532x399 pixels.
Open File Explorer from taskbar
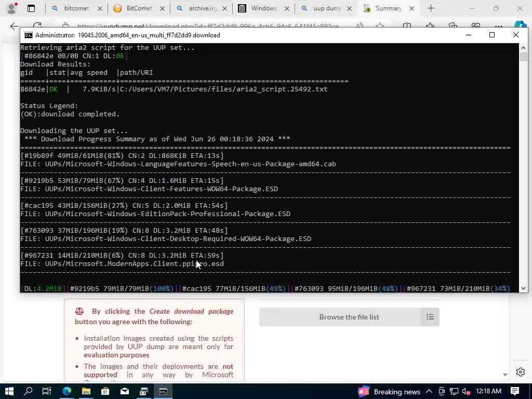coord(86,392)
